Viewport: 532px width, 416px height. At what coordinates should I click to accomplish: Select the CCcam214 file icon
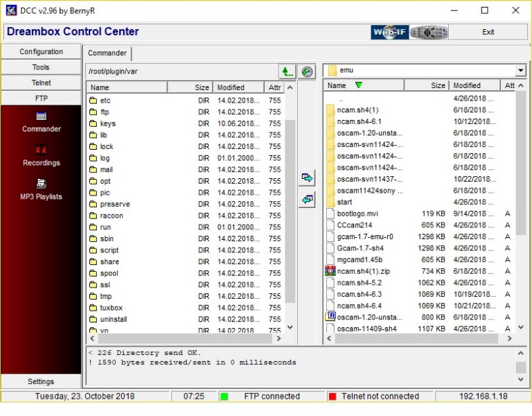click(330, 225)
